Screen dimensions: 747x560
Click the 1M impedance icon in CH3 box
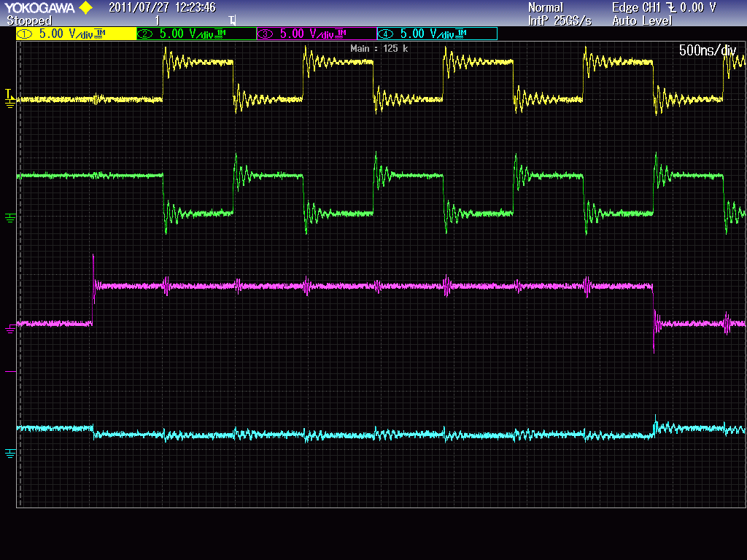click(341, 33)
